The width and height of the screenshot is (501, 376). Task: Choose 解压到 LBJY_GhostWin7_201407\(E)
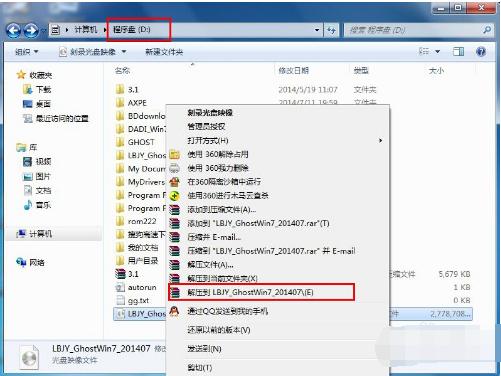pos(250,292)
